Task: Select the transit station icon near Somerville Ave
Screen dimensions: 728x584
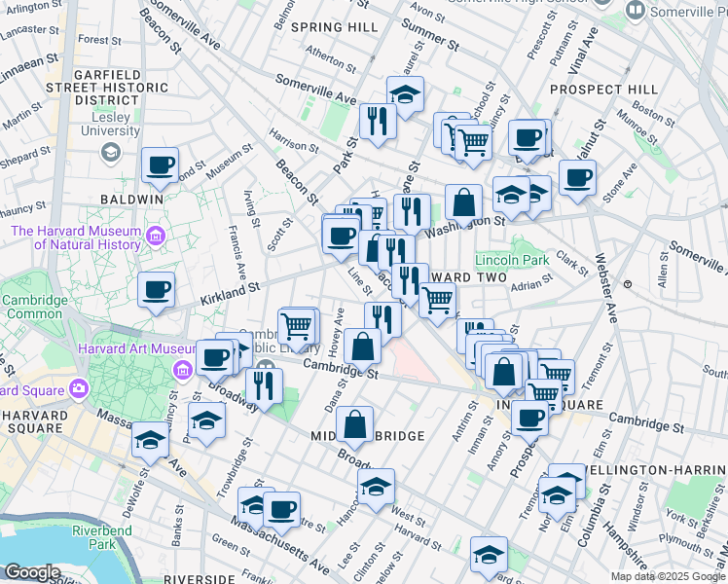Action: tap(628, 284)
